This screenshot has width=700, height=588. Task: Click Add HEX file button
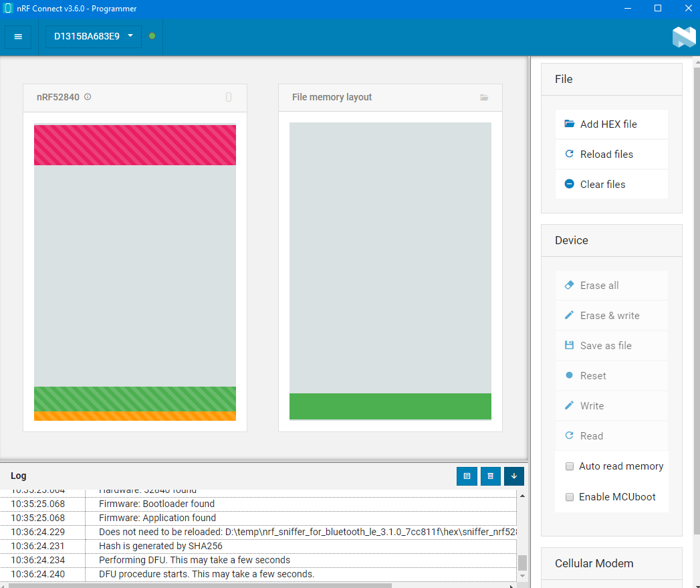(x=611, y=124)
